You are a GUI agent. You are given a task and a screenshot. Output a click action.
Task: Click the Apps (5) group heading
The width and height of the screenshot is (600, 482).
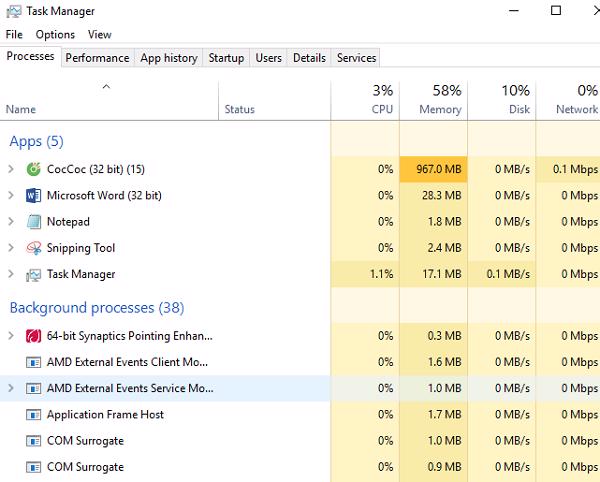point(36,142)
